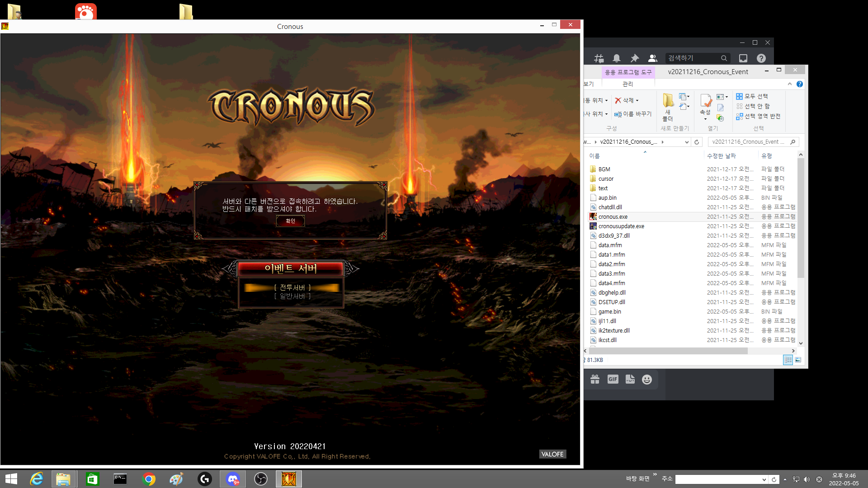Expand new item dropdown in ribbon
Screen dimensions: 868x488
click(x=684, y=97)
